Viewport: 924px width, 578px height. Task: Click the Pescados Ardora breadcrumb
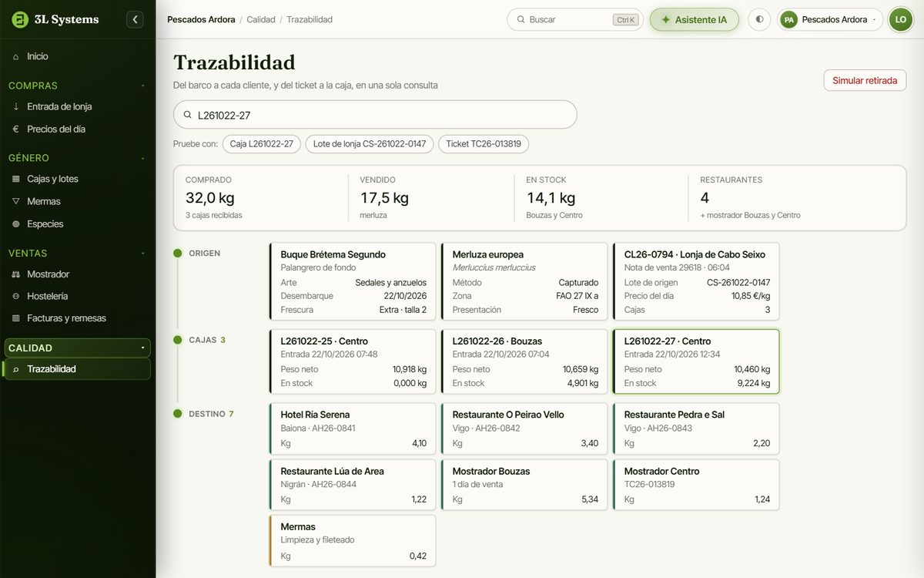(x=201, y=19)
